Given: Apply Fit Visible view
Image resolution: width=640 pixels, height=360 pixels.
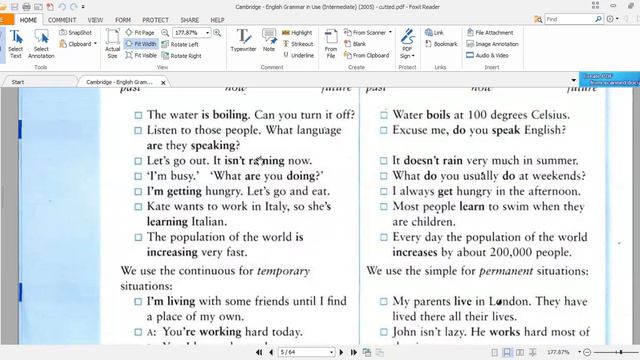Looking at the screenshot, I should 141,55.
